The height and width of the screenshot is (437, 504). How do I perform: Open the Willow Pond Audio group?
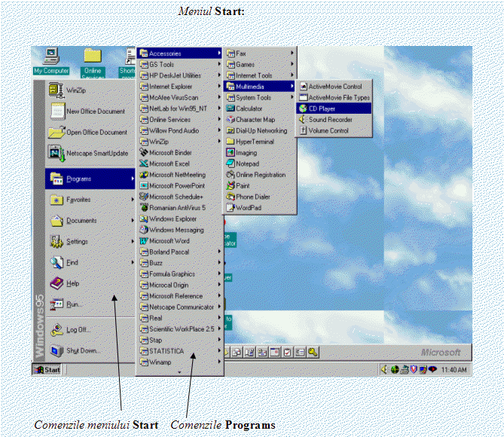[180, 130]
